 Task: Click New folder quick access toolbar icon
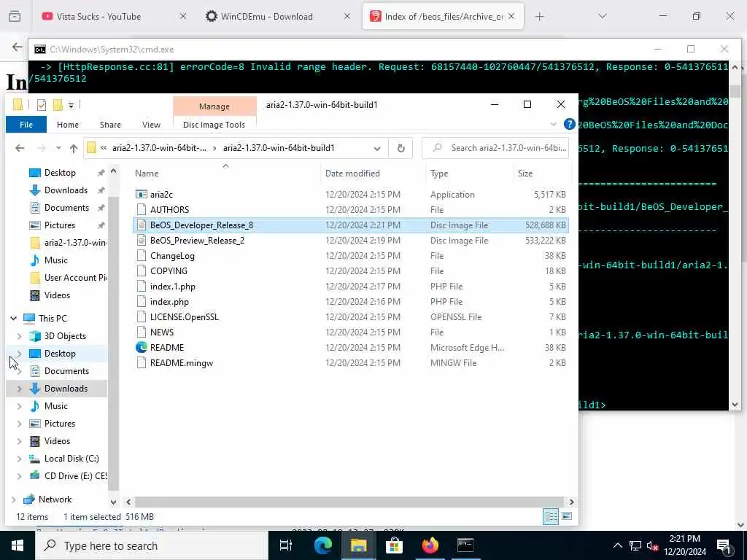[x=58, y=105]
